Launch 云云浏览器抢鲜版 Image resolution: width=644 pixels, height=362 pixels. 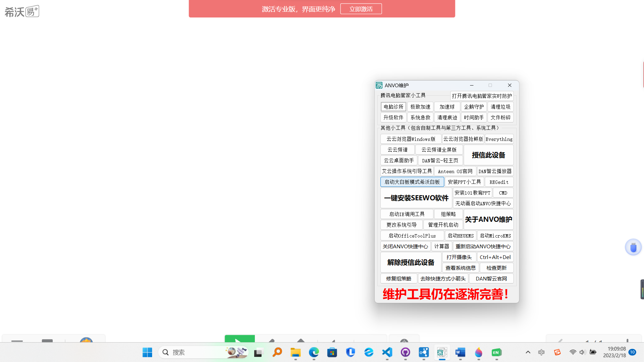click(x=463, y=139)
